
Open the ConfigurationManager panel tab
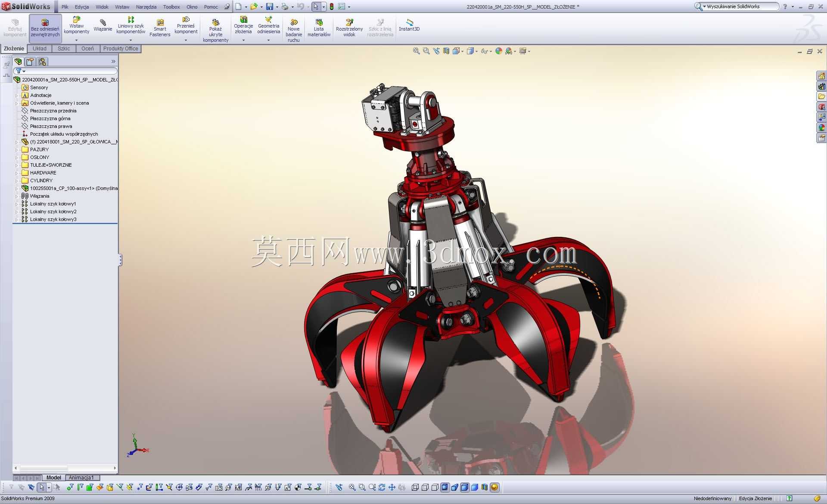click(x=42, y=62)
